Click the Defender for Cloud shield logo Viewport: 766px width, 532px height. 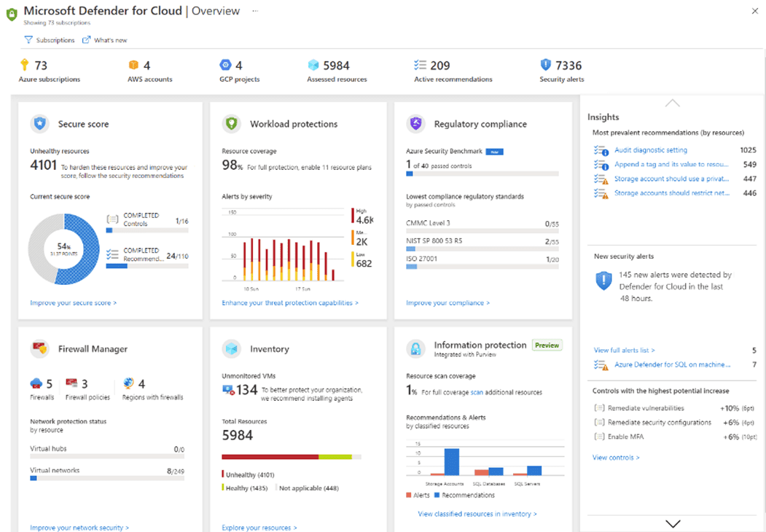pyautogui.click(x=12, y=14)
